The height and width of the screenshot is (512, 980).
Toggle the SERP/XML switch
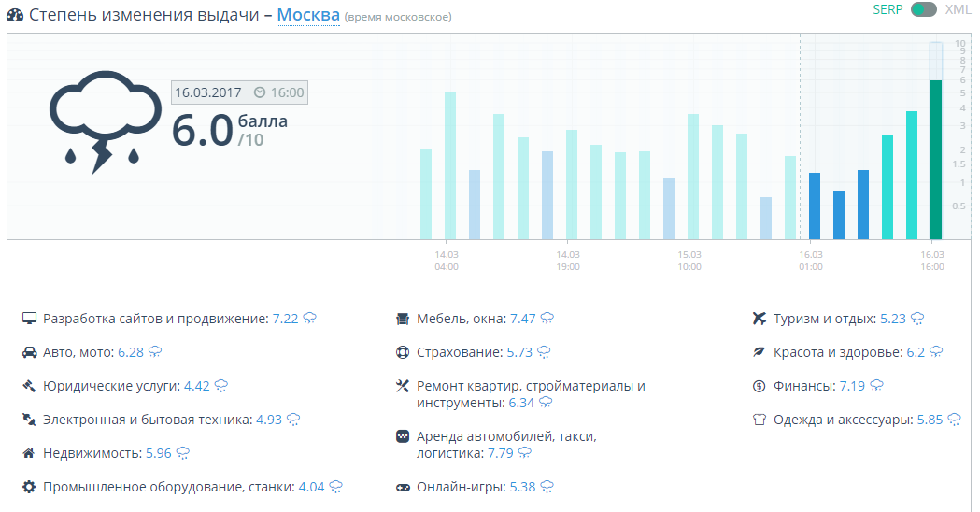point(924,9)
